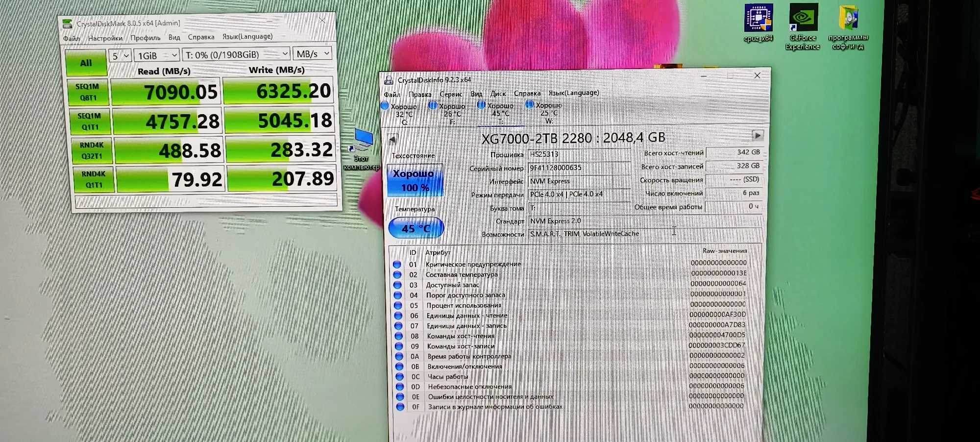Click the CrystalDiskMark title bar app icon
Screen dimensions: 980x442
pos(68,24)
